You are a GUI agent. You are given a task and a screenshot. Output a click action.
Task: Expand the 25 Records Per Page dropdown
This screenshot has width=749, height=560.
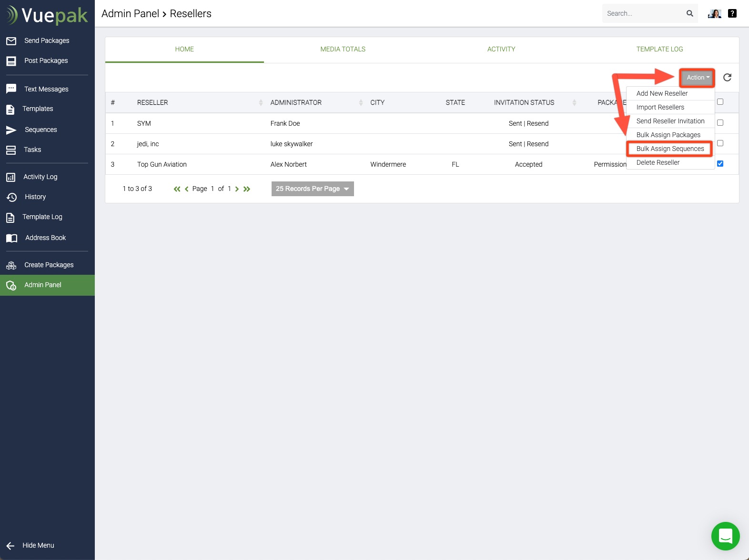tap(313, 189)
